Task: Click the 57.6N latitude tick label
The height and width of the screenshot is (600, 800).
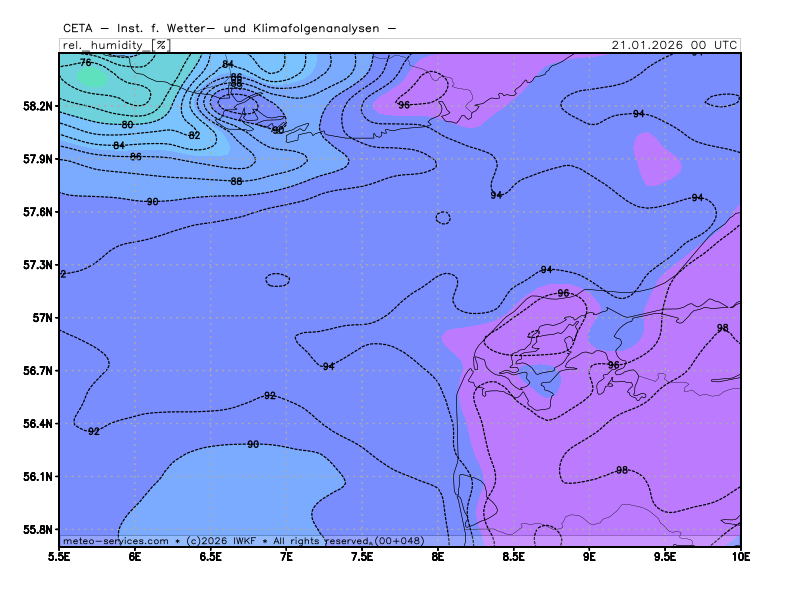Action: pos(38,212)
